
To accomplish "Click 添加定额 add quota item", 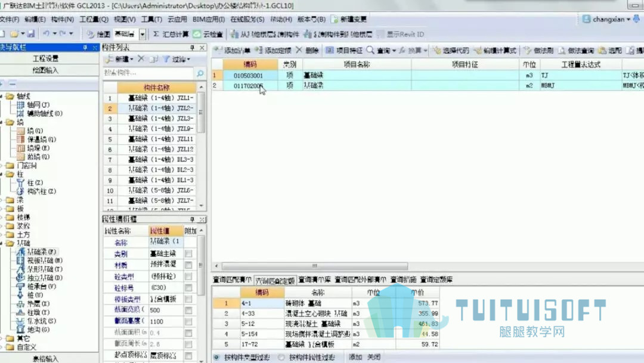I will click(273, 51).
